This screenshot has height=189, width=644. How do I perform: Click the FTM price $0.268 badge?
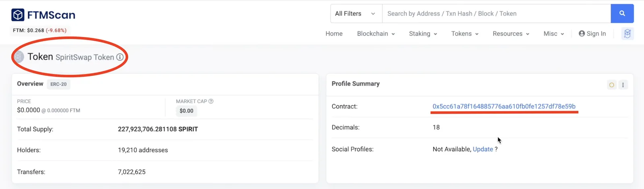pyautogui.click(x=39, y=30)
